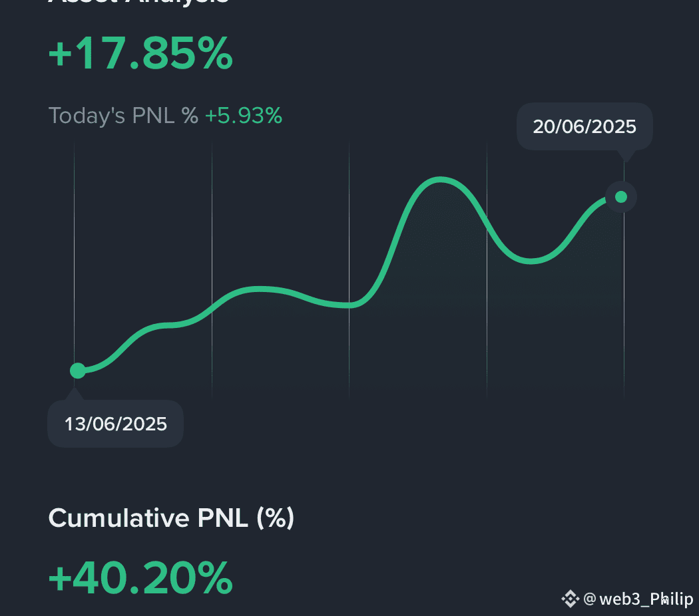Screen dimensions: 699x616
Task: Select the middle vertical gridline on the chart
Action: [x=349, y=269]
